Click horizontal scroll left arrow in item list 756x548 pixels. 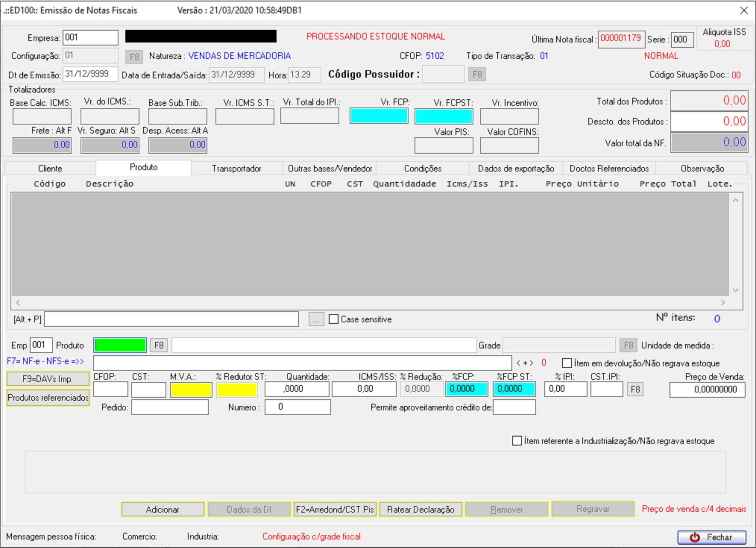click(18, 302)
